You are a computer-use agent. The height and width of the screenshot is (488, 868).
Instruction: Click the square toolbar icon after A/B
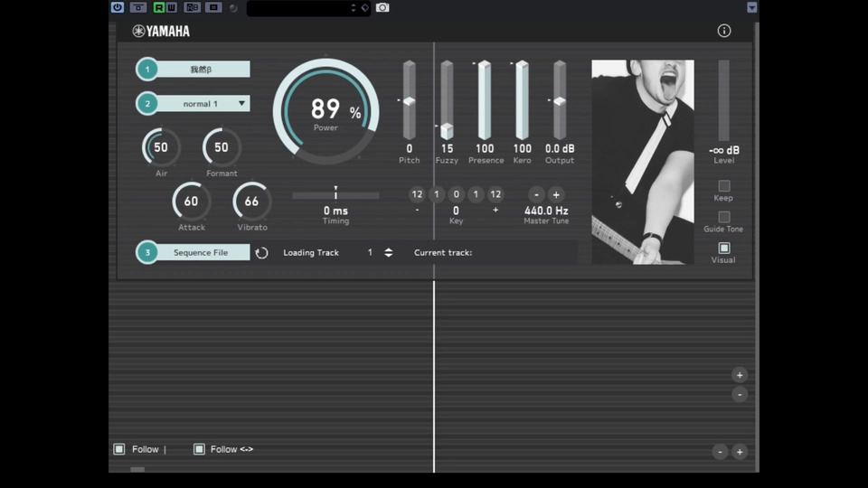coord(213,7)
